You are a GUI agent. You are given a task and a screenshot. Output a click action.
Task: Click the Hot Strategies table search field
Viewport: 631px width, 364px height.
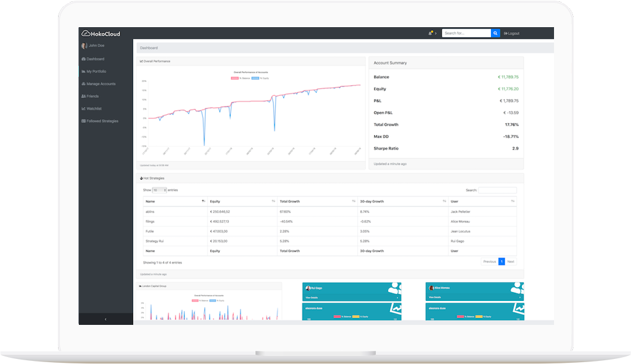(x=497, y=190)
